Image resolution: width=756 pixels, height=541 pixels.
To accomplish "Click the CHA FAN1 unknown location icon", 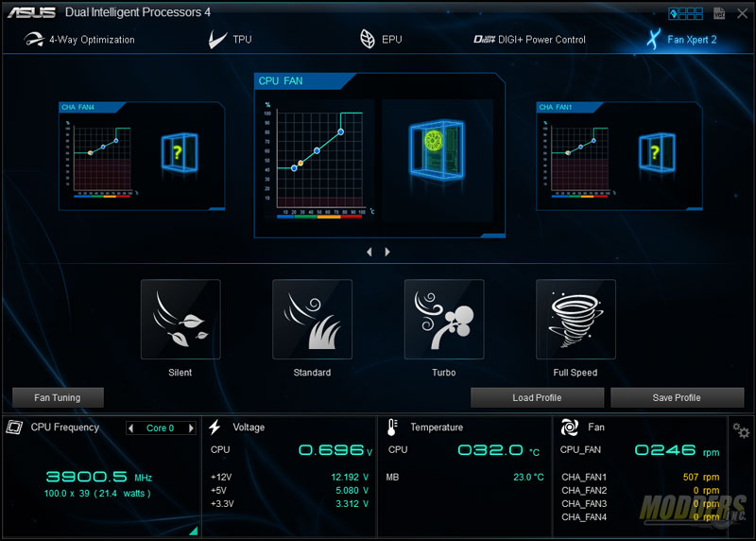I will pyautogui.click(x=657, y=152).
